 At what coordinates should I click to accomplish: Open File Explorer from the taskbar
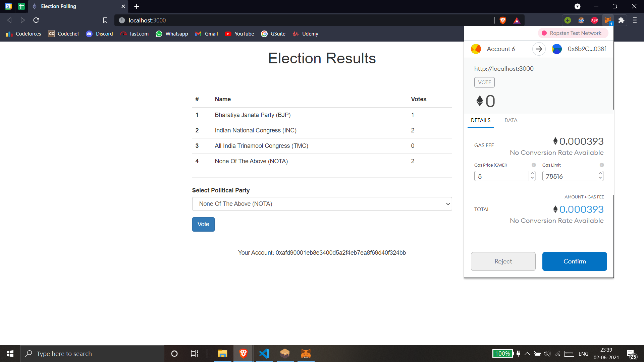point(222,353)
